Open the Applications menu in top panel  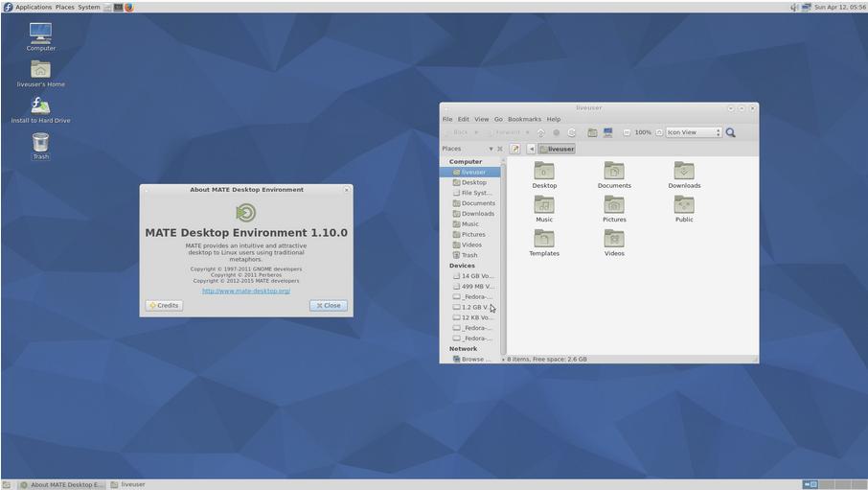[x=34, y=8]
